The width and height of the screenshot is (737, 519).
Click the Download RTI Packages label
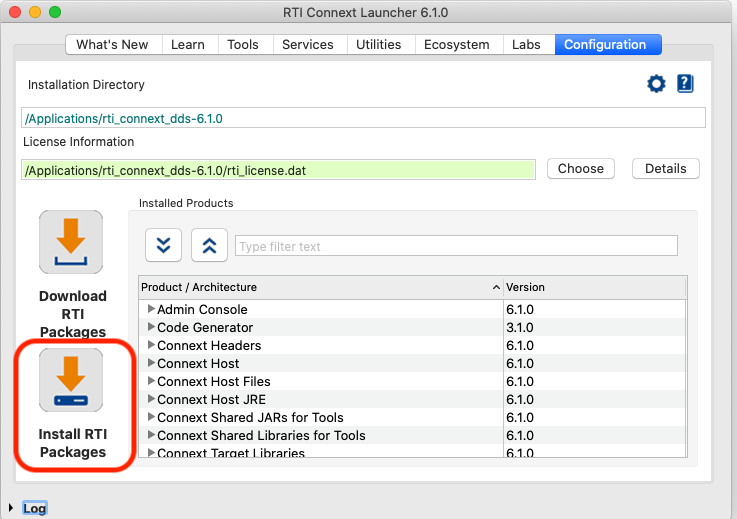tap(73, 314)
